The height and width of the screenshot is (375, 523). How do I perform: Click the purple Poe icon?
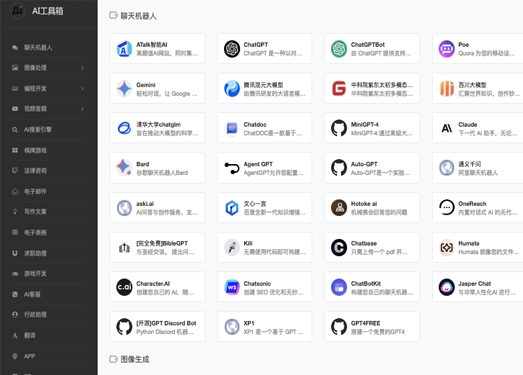[447, 49]
